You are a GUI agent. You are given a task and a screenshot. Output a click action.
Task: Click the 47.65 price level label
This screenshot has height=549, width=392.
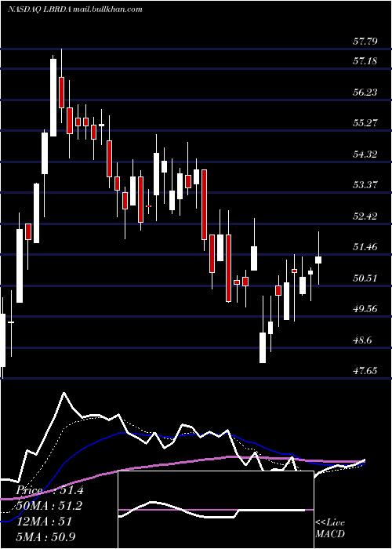pos(365,370)
